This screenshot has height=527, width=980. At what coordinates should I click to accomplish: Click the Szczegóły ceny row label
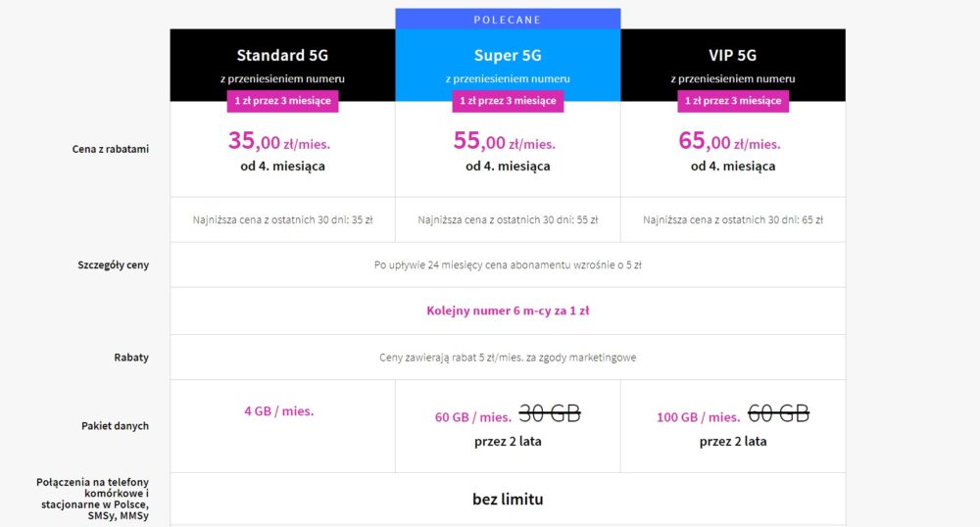click(x=113, y=264)
